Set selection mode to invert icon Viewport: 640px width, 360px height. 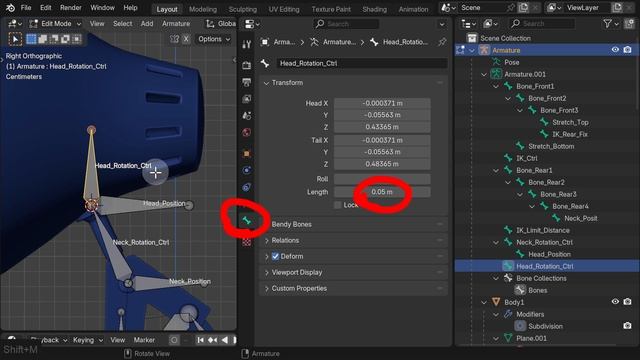pyautogui.click(x=65, y=39)
